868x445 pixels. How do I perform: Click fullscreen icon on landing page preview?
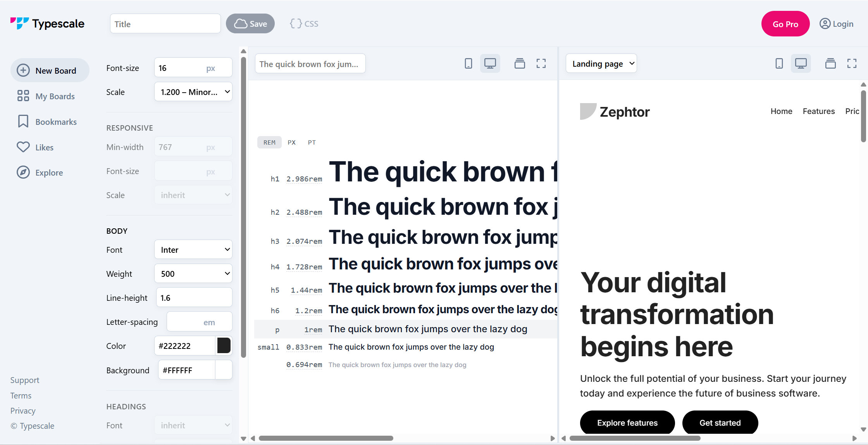[852, 64]
